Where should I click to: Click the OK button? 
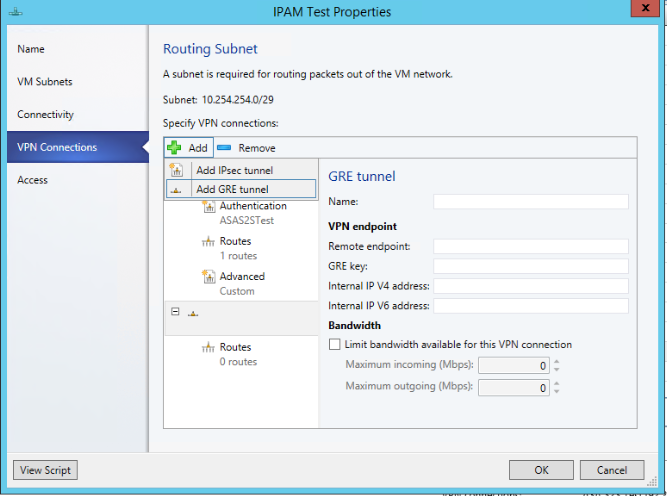click(x=541, y=470)
